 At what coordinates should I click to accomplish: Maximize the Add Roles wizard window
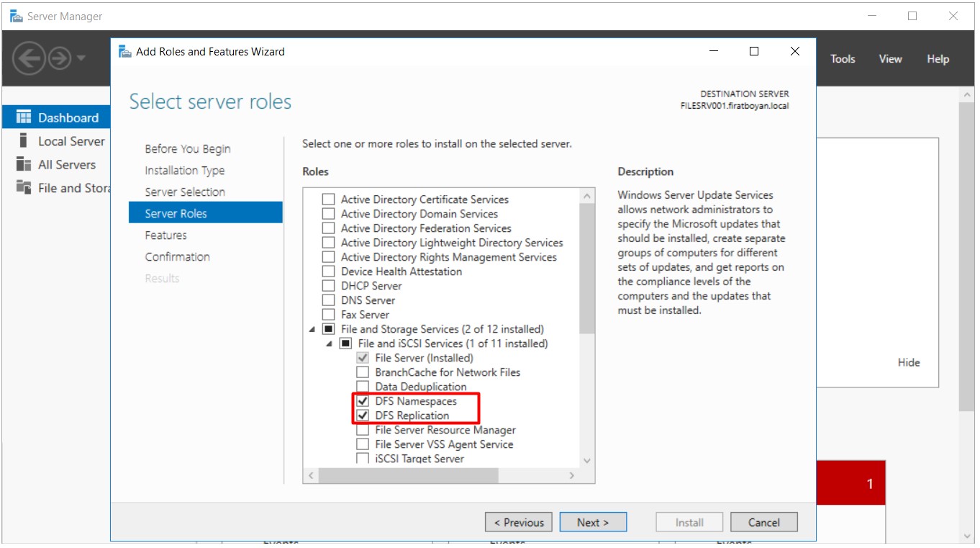[x=754, y=52]
